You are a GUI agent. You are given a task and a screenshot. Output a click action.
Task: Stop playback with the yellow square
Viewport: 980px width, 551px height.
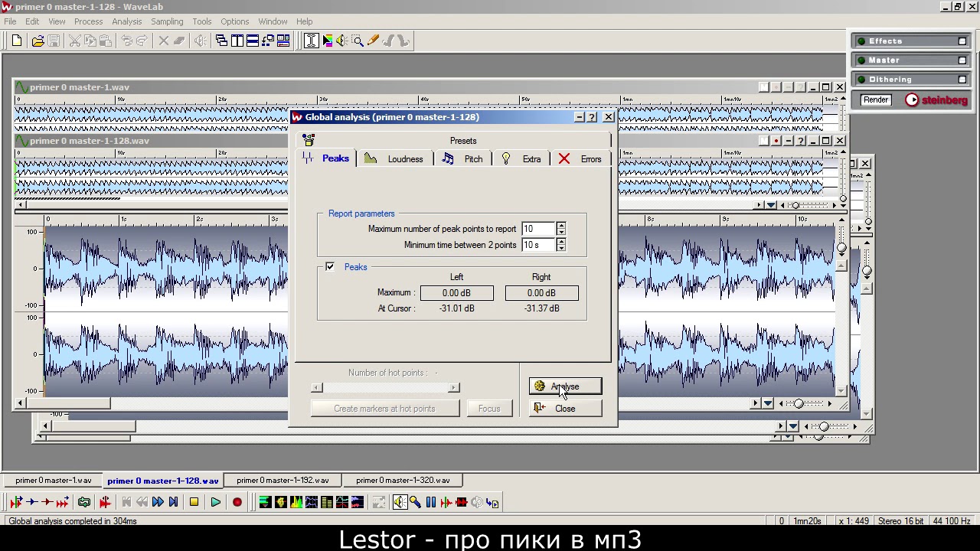point(194,502)
